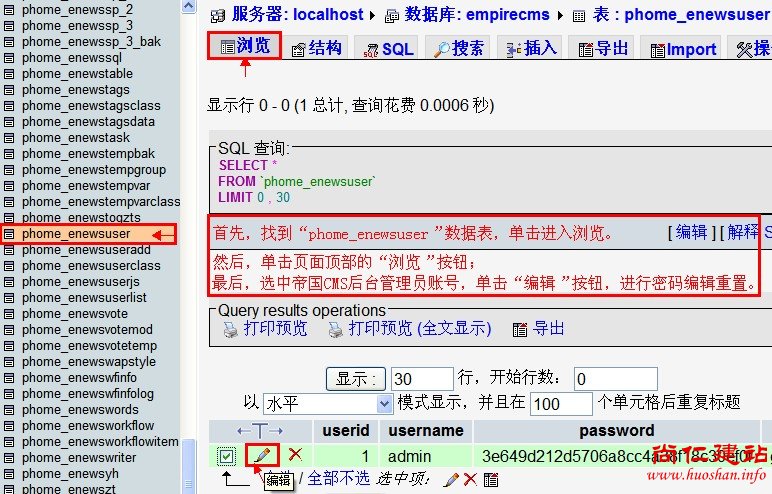The height and width of the screenshot is (494, 772).
Task: Select phome_enewssql in the table list
Action: 71,58
